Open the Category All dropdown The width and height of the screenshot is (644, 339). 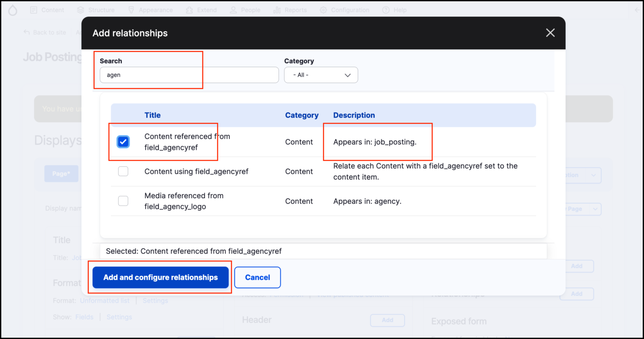(321, 75)
